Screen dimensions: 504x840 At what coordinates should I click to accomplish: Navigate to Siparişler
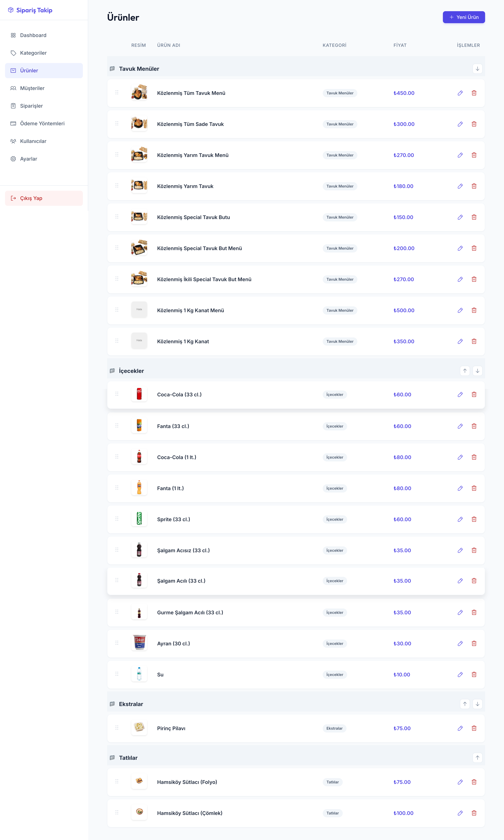(x=44, y=106)
